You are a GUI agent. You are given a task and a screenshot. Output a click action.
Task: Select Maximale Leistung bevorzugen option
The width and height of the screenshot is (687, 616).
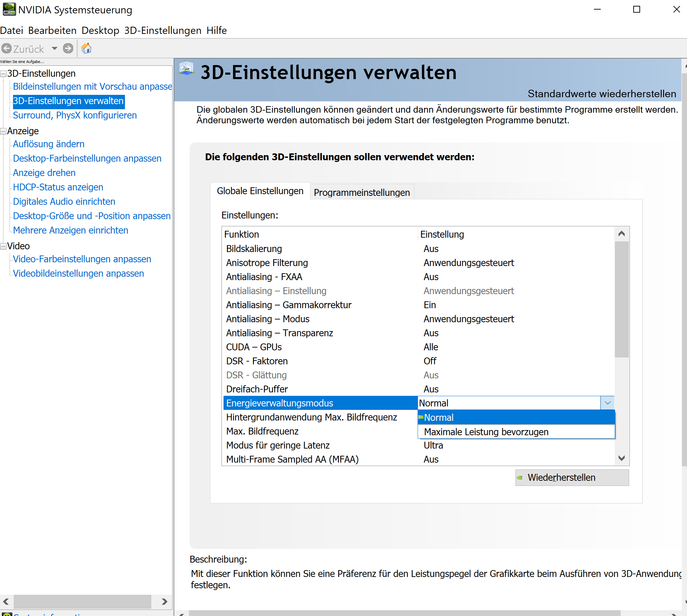tap(486, 432)
